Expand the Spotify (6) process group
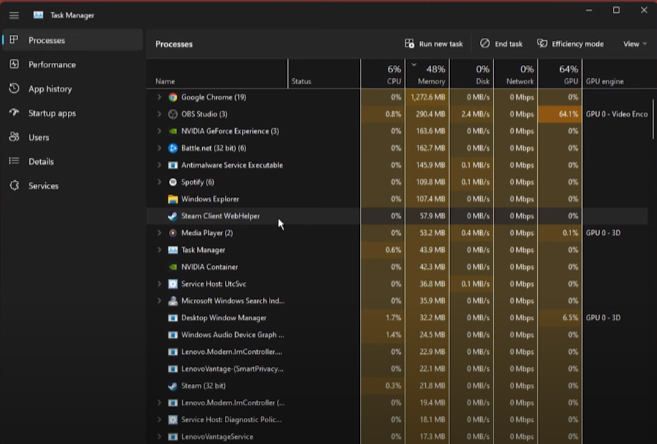657x444 pixels. click(x=159, y=182)
